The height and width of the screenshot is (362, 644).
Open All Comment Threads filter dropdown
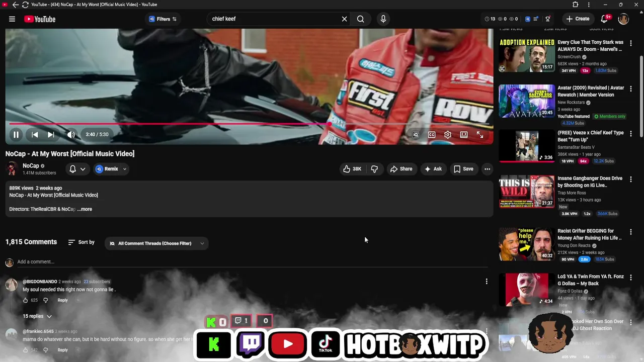coord(157,243)
